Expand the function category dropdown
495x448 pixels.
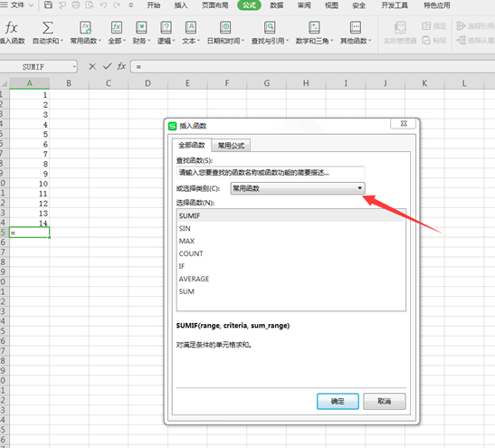359,188
